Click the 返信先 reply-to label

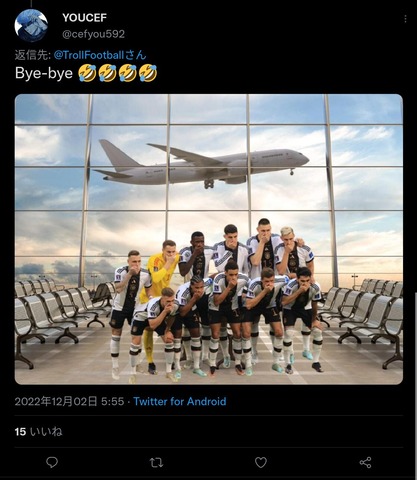pyautogui.click(x=33, y=55)
